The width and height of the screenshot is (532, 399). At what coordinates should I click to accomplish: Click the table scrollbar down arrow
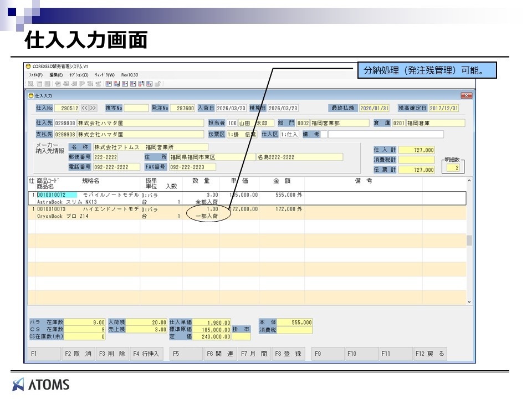coord(469,301)
